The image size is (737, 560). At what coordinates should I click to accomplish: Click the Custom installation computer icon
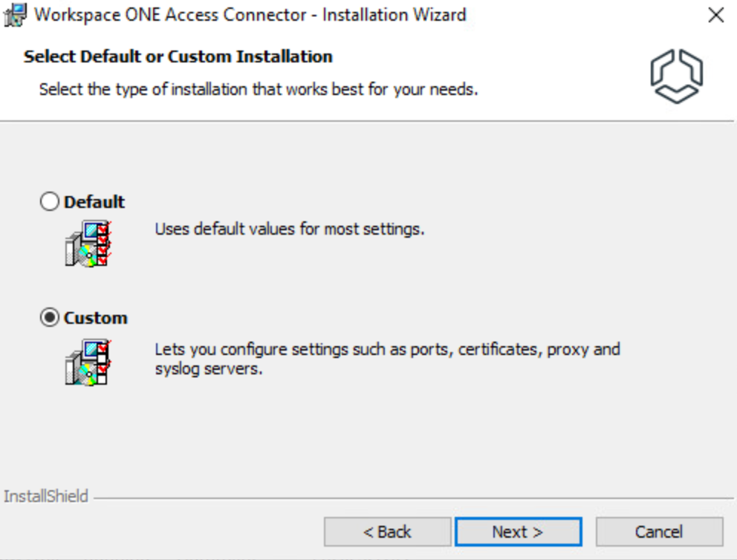click(87, 362)
